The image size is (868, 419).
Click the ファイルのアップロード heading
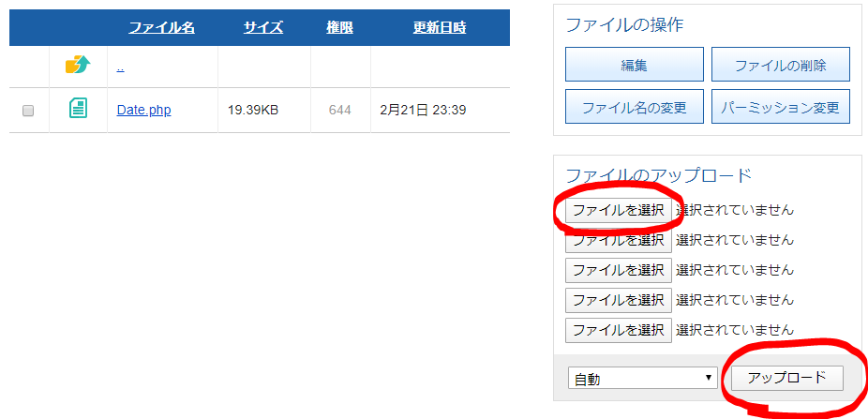click(x=659, y=175)
